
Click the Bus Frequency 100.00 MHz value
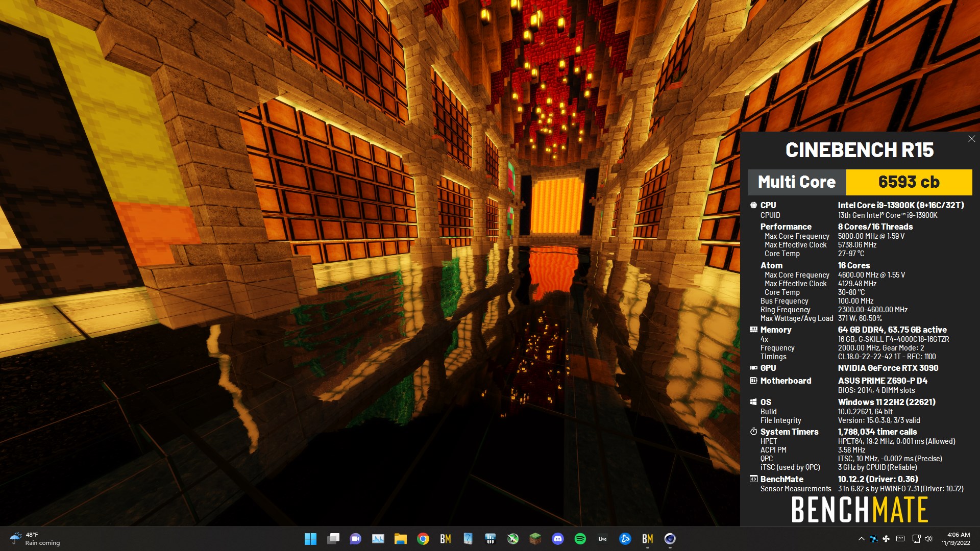[855, 301]
